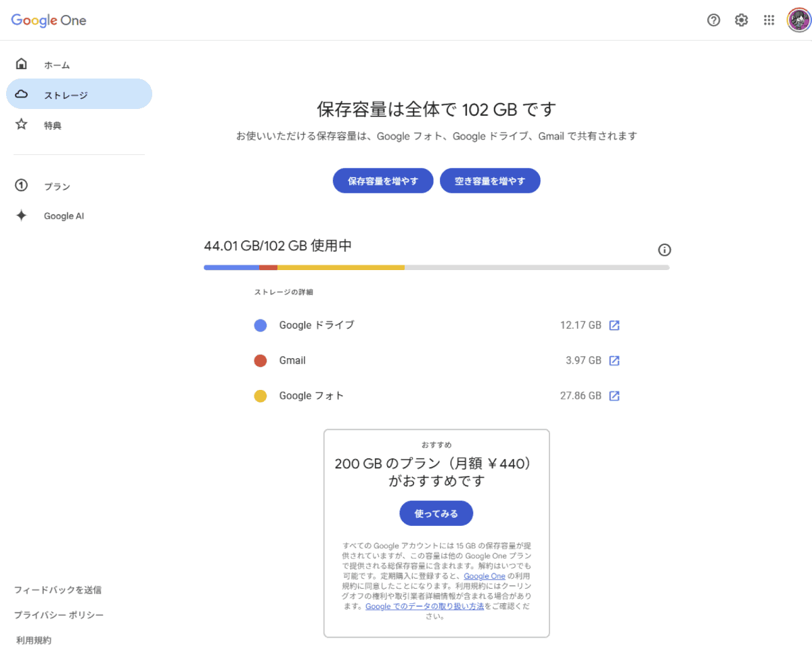
Task: Open Google でのデータの取り扱い方法 link
Action: pos(425,606)
